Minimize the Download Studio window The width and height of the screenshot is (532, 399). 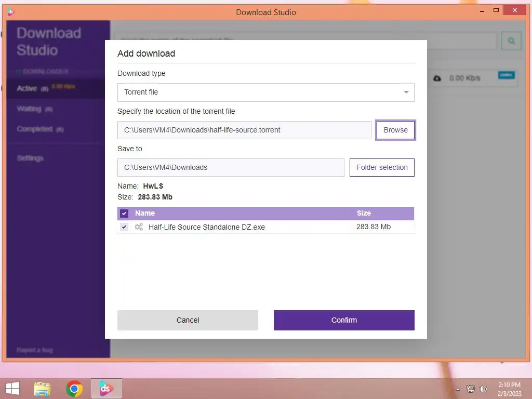pyautogui.click(x=482, y=11)
